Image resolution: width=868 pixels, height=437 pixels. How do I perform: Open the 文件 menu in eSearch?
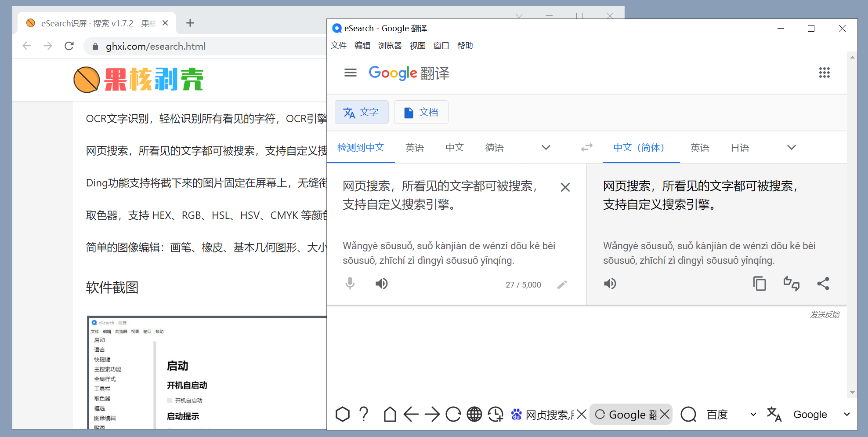click(x=338, y=46)
